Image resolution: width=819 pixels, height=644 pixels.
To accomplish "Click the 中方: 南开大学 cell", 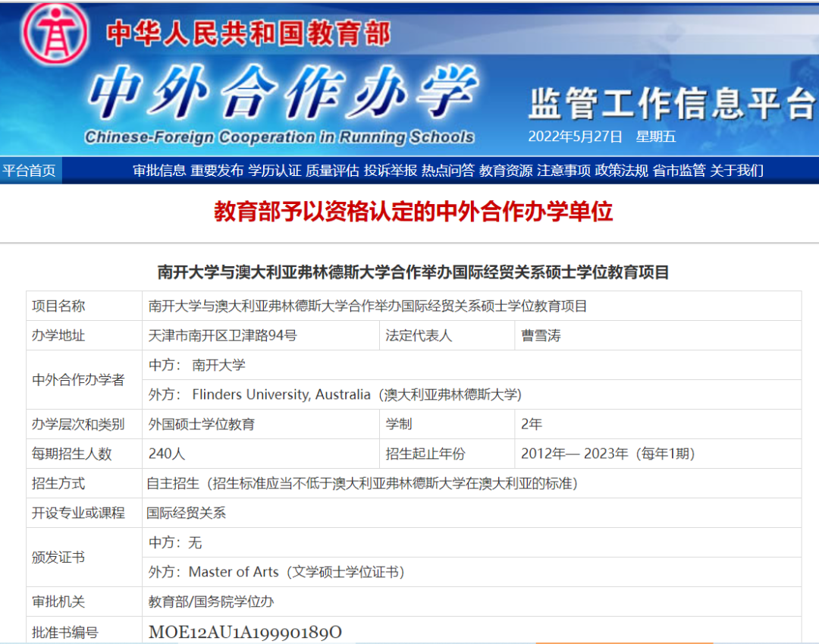I will [x=472, y=365].
